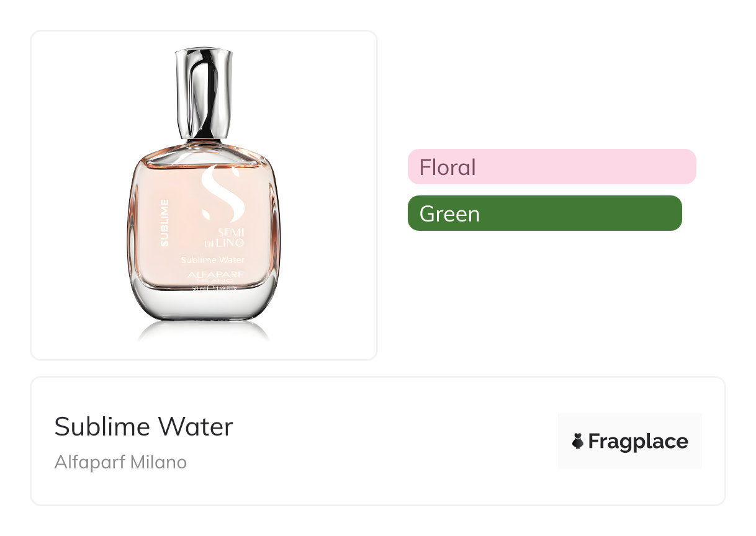
Task: Select the pink Floral scent tag
Action: tap(551, 167)
